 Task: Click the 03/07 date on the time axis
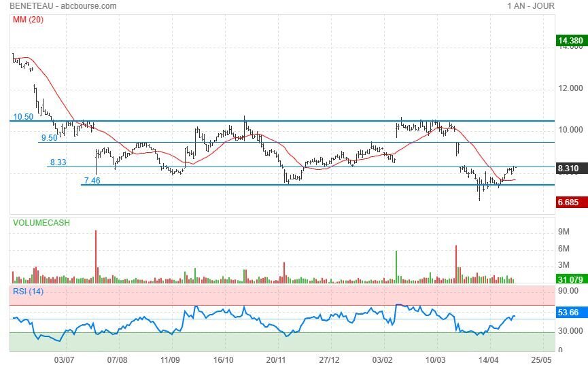[x=64, y=358]
